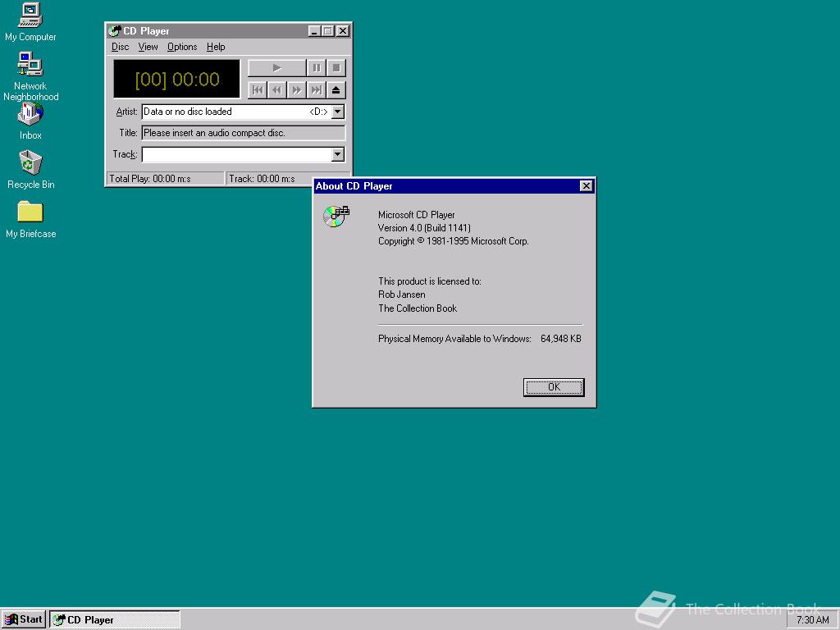Open the Help menu in CD Player

pos(216,47)
